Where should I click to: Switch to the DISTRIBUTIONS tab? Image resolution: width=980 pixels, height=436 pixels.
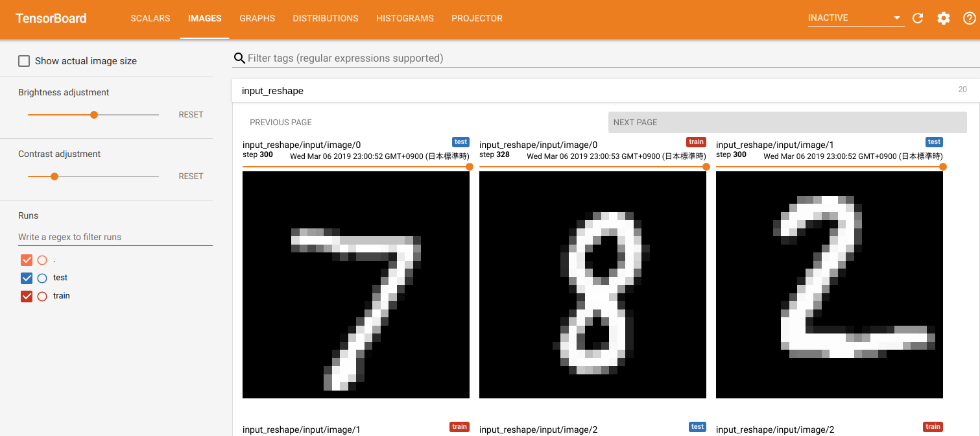point(326,18)
